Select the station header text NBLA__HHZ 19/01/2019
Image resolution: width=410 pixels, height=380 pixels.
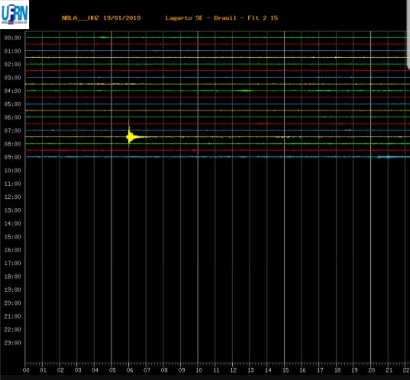pyautogui.click(x=101, y=18)
